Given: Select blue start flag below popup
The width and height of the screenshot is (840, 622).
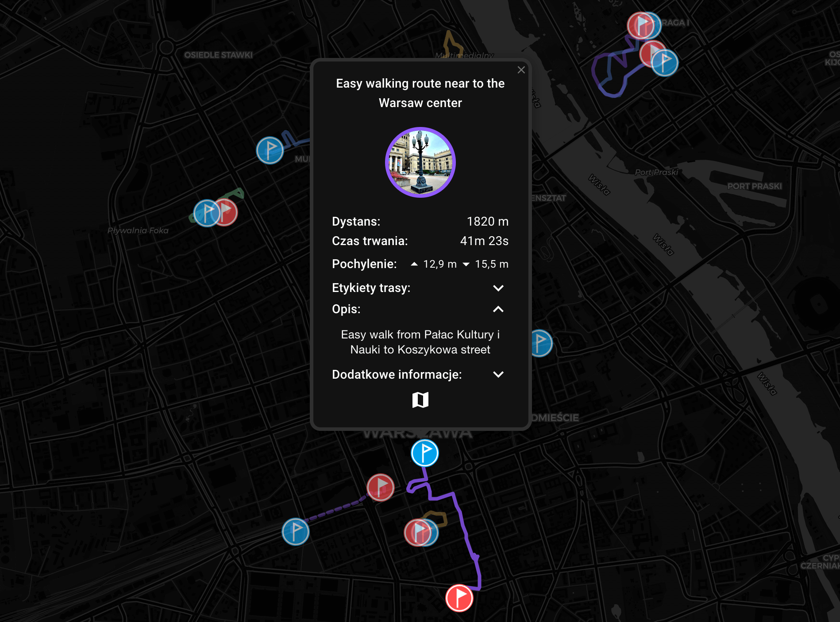Looking at the screenshot, I should [425, 453].
